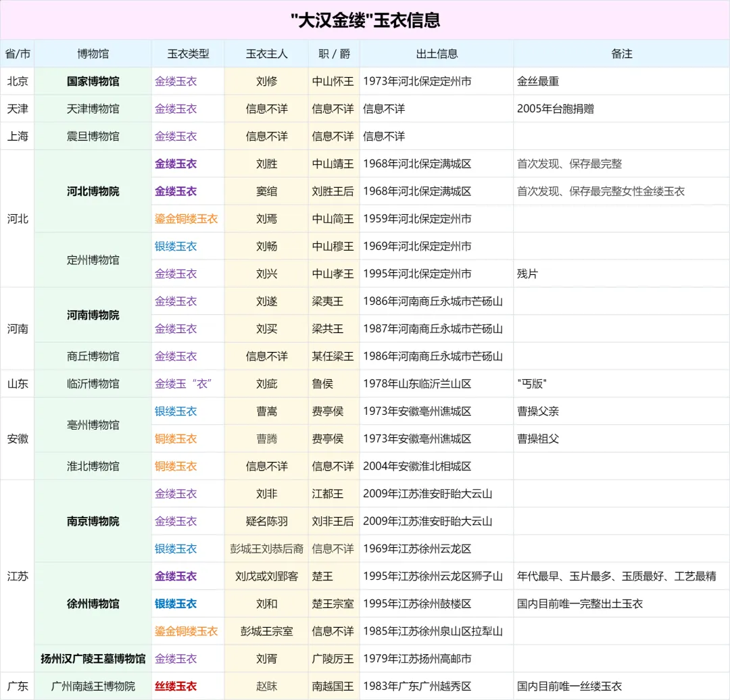Click the owner cell 刘疵
Image resolution: width=730 pixels, height=700 pixels.
[267, 384]
